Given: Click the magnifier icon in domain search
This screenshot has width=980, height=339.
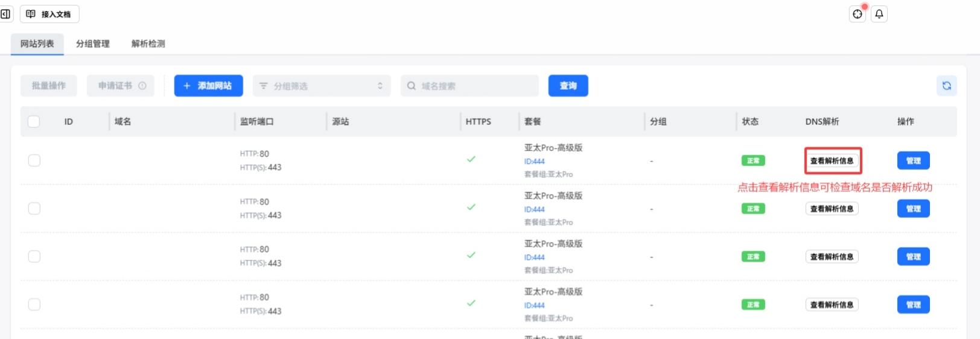Looking at the screenshot, I should point(412,86).
